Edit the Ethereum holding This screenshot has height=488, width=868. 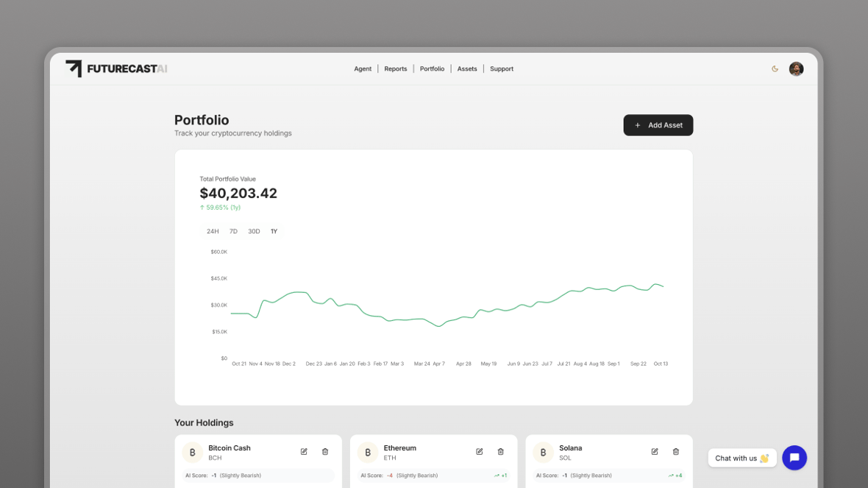(480, 452)
